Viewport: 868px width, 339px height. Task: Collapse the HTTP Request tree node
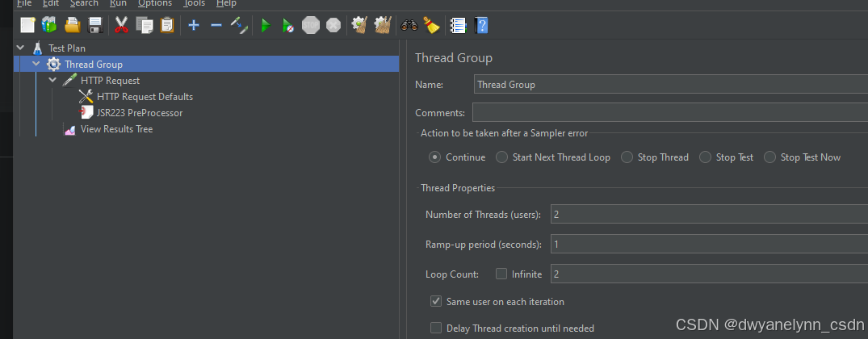pos(52,80)
